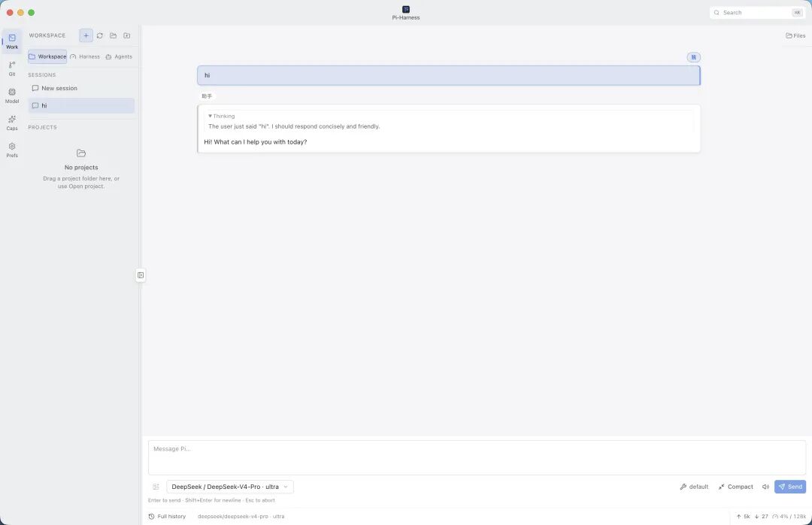Viewport: 812px width, 525px height.
Task: Click the default tools button
Action: [694, 487]
